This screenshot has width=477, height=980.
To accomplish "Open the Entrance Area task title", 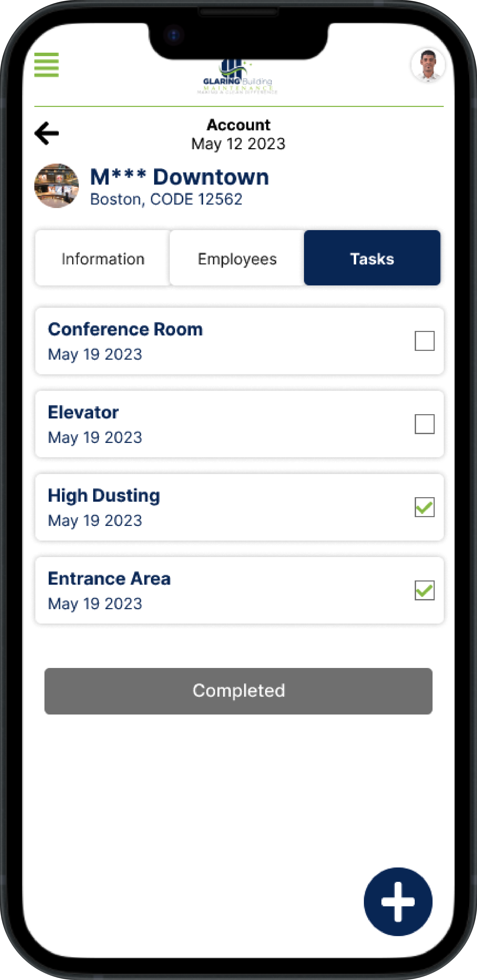I will click(x=109, y=579).
